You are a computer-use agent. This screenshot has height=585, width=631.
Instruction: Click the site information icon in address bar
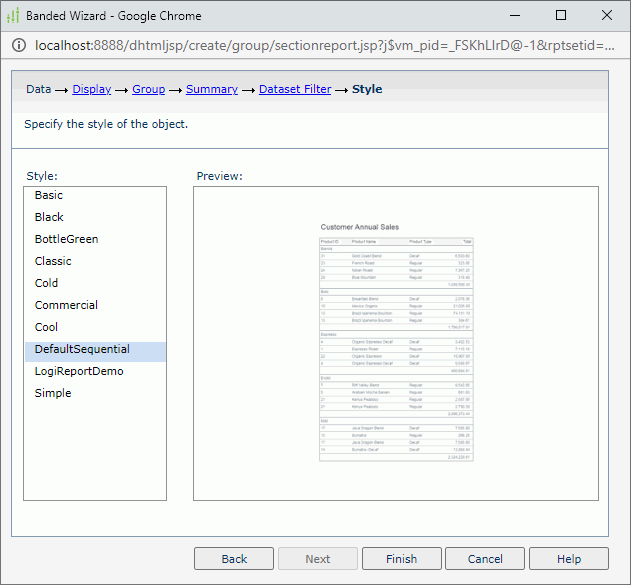(x=18, y=46)
